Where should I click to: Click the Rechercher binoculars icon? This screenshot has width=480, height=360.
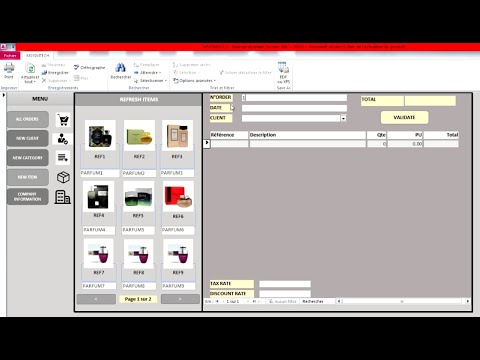[120, 68]
